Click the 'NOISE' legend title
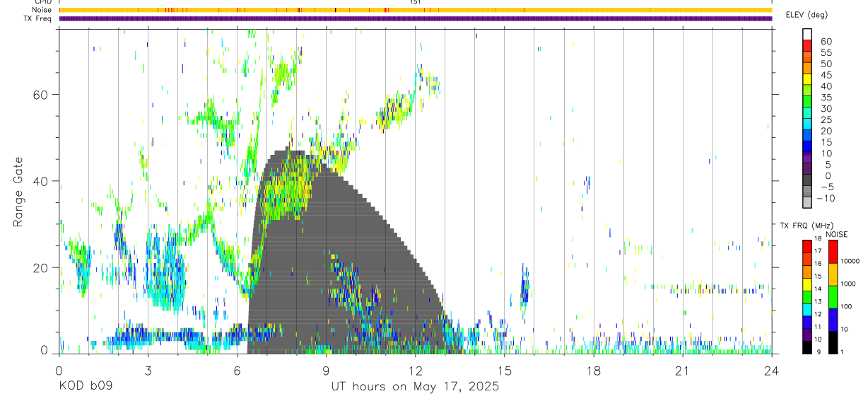 [837, 234]
